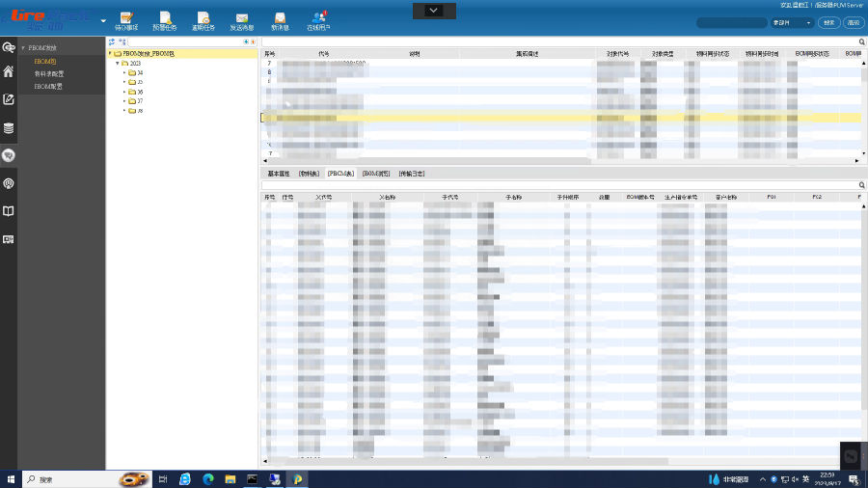Switch to the 基本属性 tab
This screenshot has height=488, width=868.
[x=278, y=174]
